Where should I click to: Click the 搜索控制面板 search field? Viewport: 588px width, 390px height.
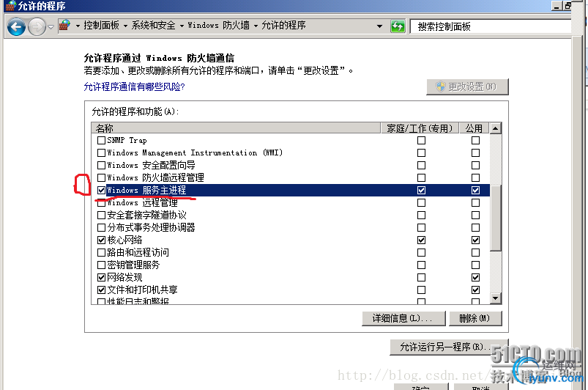(x=491, y=26)
